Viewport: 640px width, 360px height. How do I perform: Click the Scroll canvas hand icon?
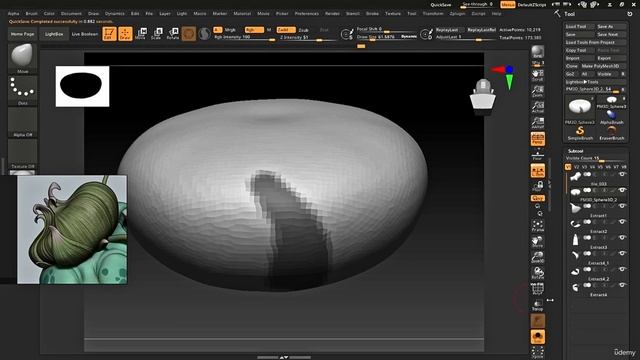point(538,75)
